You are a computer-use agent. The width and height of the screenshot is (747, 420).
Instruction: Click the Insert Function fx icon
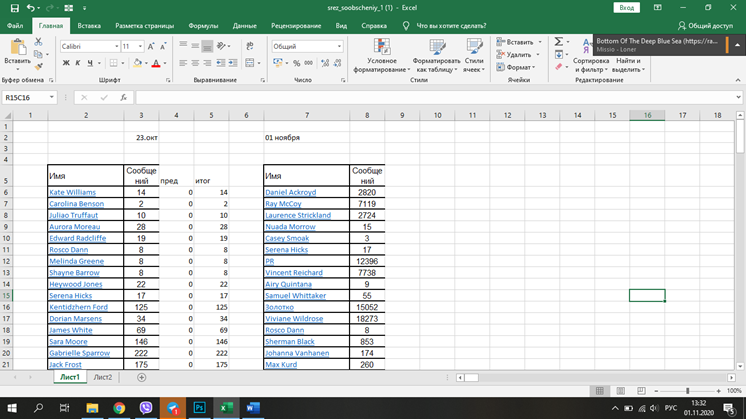(123, 98)
